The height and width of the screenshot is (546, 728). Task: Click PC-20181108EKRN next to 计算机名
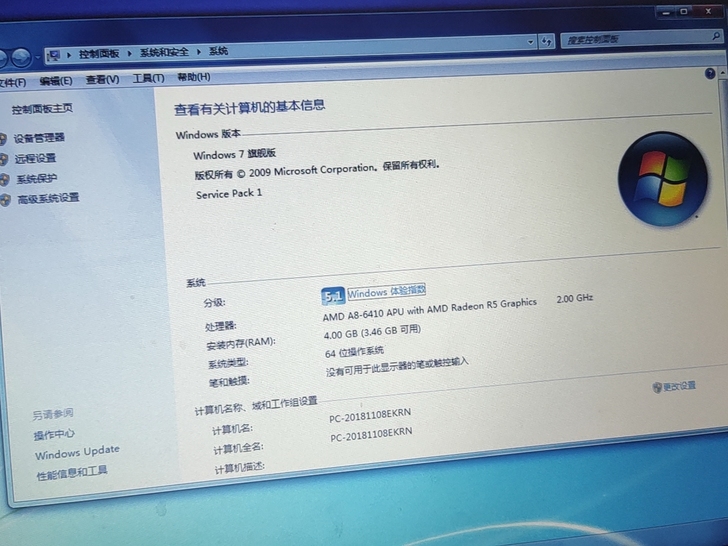370,416
